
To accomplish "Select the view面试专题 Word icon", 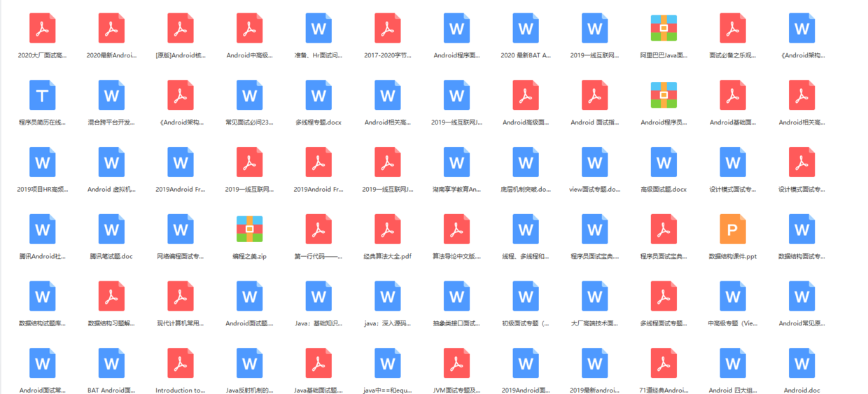I will (594, 162).
